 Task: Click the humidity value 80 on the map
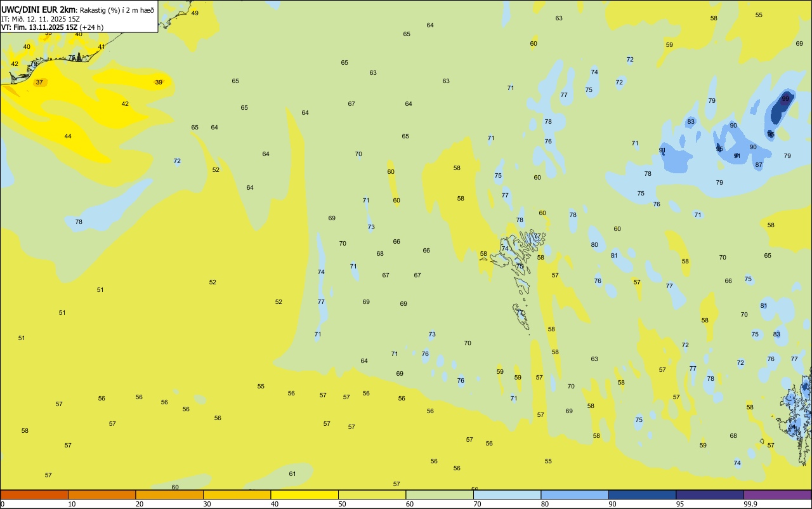594,245
